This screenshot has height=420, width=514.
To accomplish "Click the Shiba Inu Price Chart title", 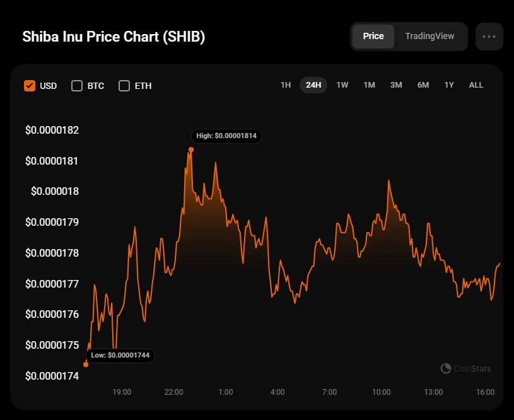I will (x=114, y=37).
